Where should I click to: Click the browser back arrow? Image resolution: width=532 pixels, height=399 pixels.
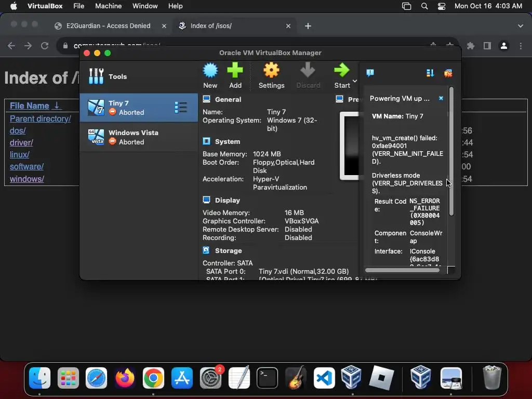(x=11, y=46)
